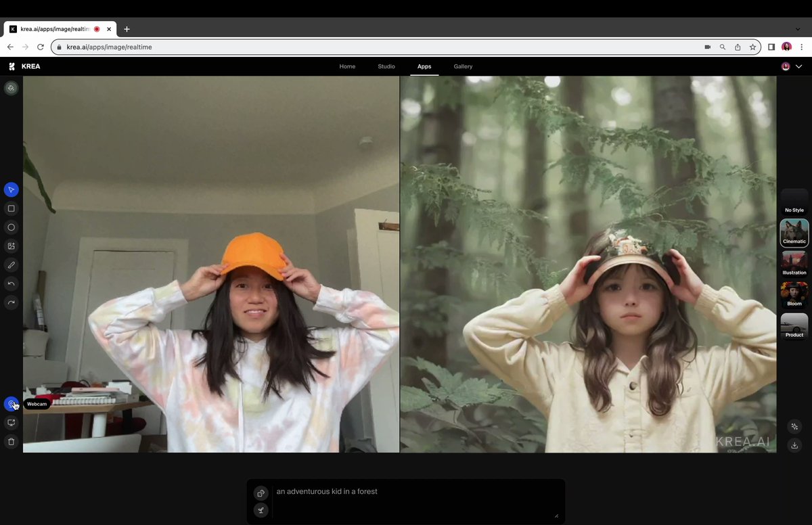Open the Studio navigation item
Screen dimensions: 812x525
[x=386, y=66]
